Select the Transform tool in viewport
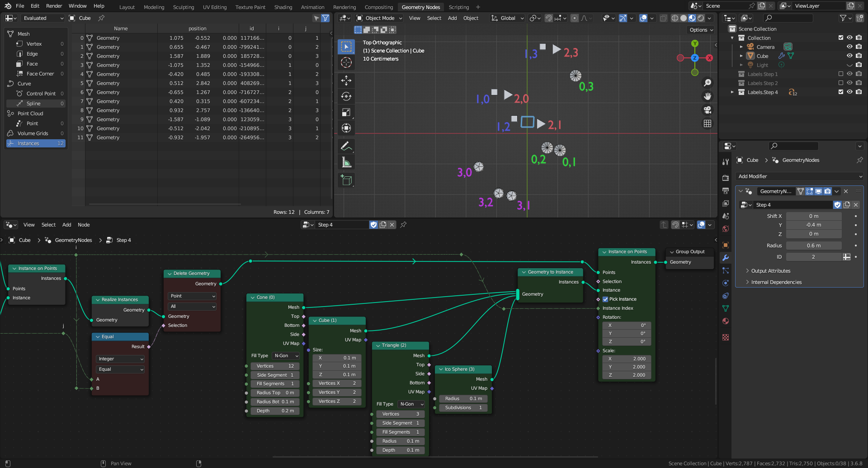This screenshot has width=868, height=468. [x=346, y=128]
